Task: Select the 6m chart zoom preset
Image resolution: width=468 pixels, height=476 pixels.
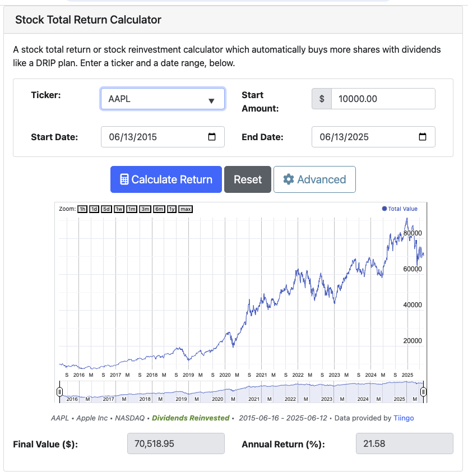Action: (157, 209)
